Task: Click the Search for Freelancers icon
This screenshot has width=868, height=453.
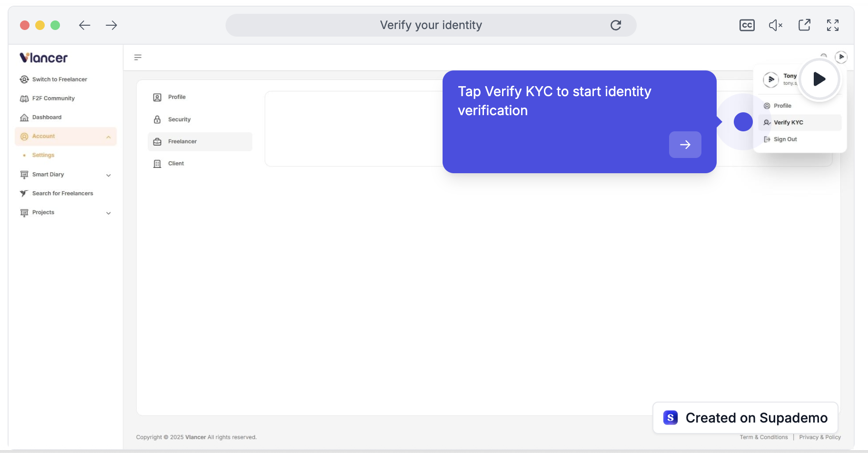Action: coord(24,193)
